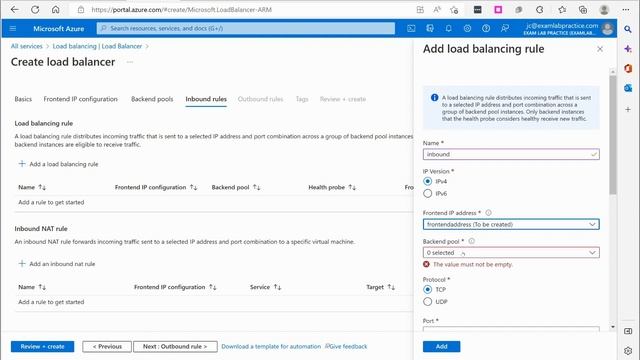
Task: Open Microsoft 365 icon in Edge sidebar
Action: tap(628, 68)
